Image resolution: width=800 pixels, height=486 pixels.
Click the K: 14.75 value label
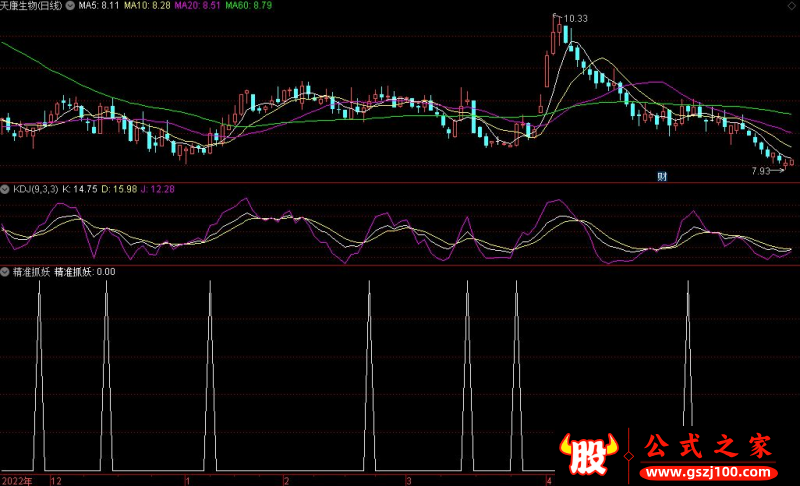tap(81, 189)
